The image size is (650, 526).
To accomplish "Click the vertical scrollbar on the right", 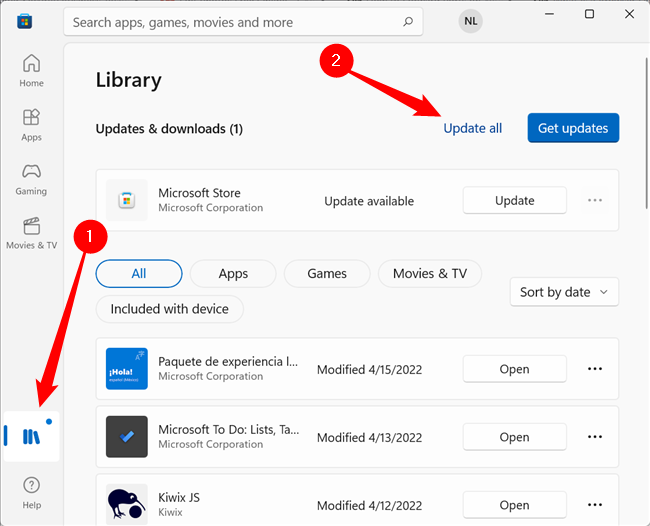I will tap(647, 133).
